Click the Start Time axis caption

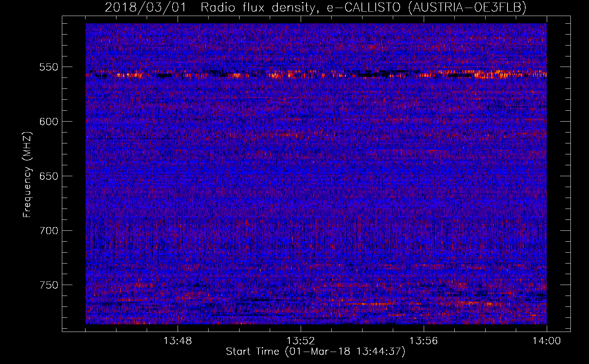316,352
